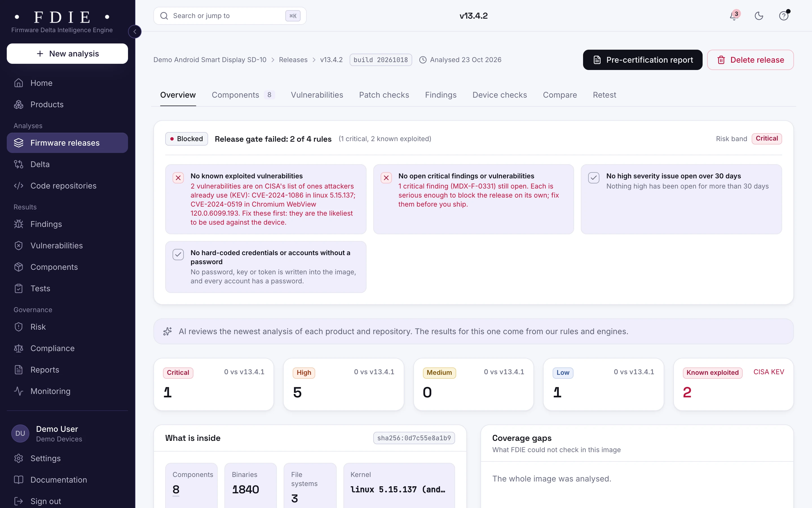Generate the Pre-certification report
Viewport: 812px width, 508px height.
643,60
